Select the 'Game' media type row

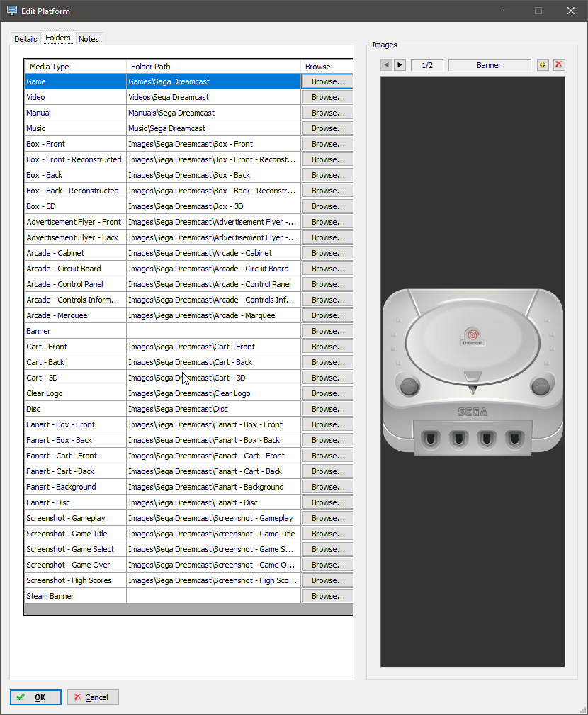coord(75,81)
